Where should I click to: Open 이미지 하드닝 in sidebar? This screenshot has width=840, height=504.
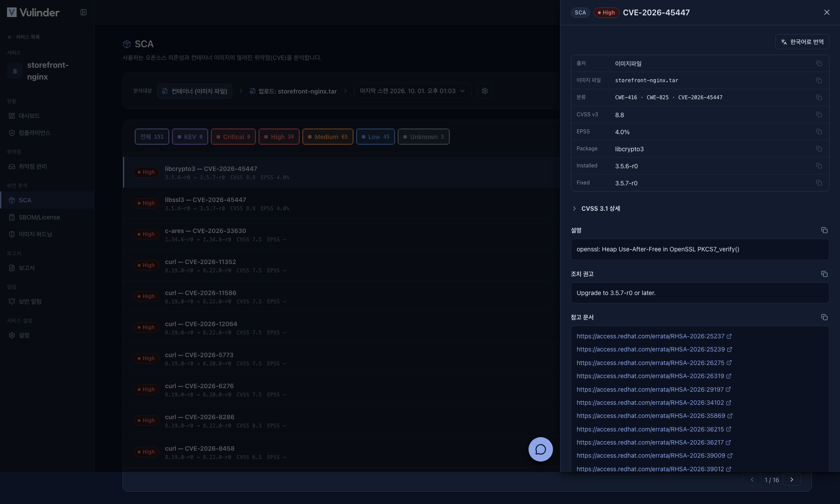(47, 234)
